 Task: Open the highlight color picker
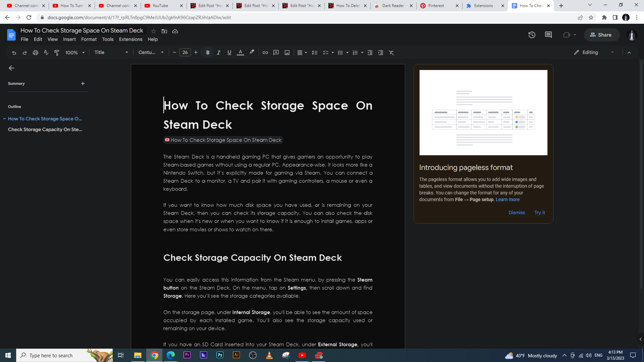[252, 53]
